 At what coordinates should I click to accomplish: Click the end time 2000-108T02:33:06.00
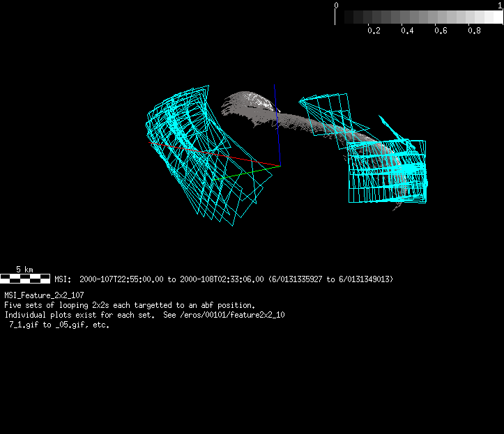pyautogui.click(x=222, y=279)
